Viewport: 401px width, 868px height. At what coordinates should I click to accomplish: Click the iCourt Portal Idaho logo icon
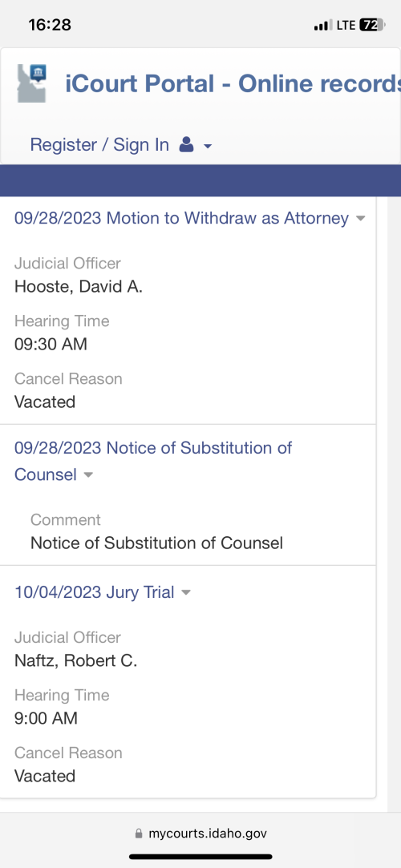tap(32, 83)
